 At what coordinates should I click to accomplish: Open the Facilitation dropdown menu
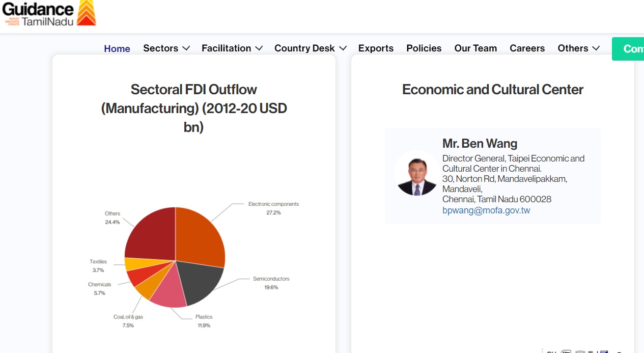click(x=232, y=48)
